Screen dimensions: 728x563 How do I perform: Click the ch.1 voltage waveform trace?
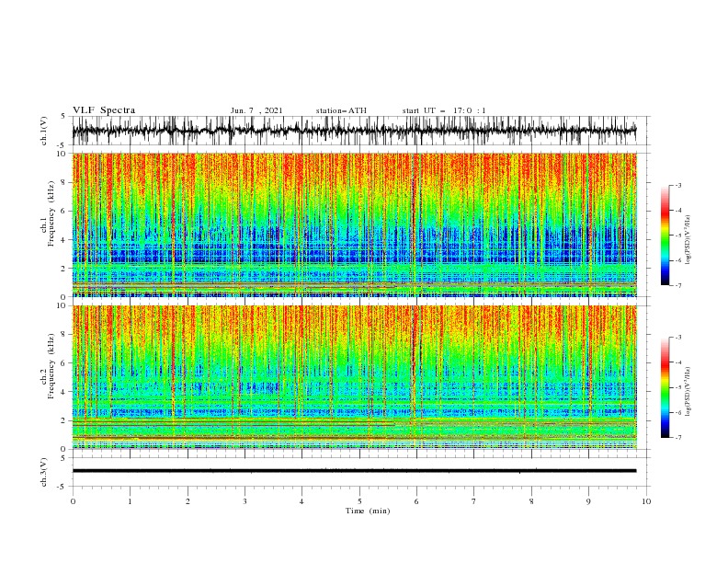(354, 131)
